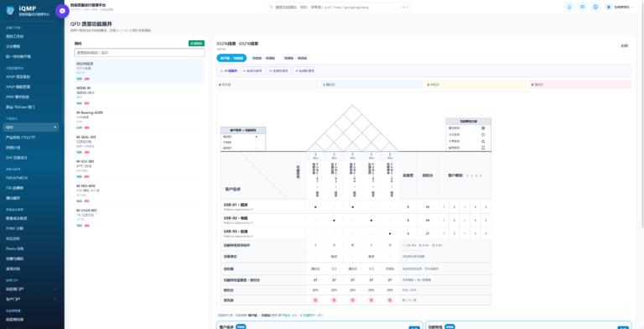
Task: Toggle the only relation dot in USR-03 row
Action: click(390, 233)
